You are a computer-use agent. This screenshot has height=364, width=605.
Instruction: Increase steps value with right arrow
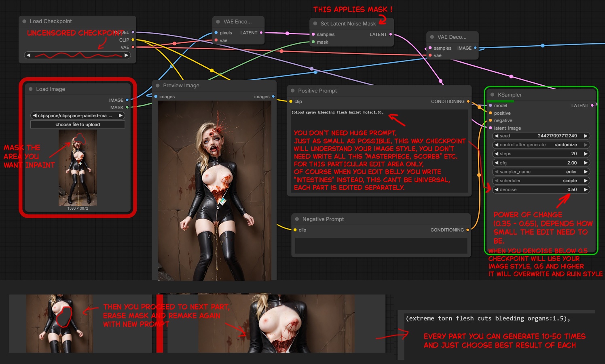(585, 154)
